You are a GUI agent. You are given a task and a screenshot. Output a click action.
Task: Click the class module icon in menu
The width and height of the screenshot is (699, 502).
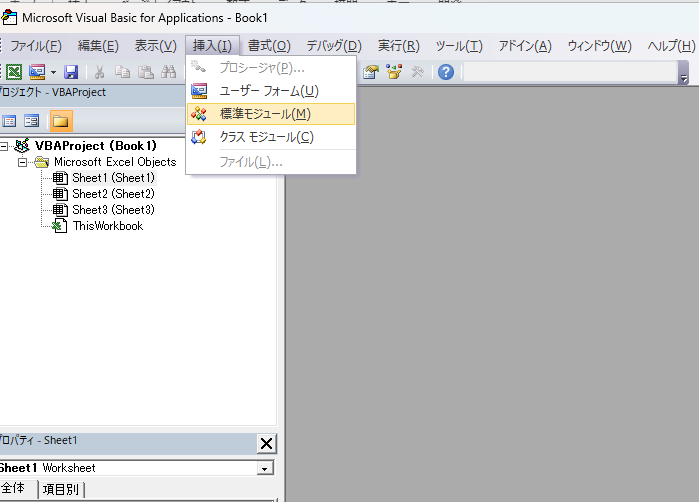pyautogui.click(x=199, y=137)
